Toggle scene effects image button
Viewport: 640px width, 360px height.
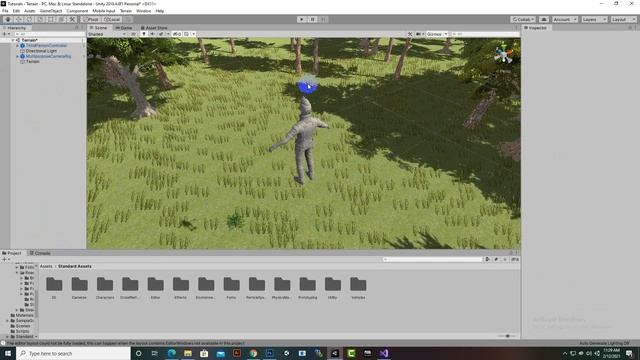tap(161, 34)
